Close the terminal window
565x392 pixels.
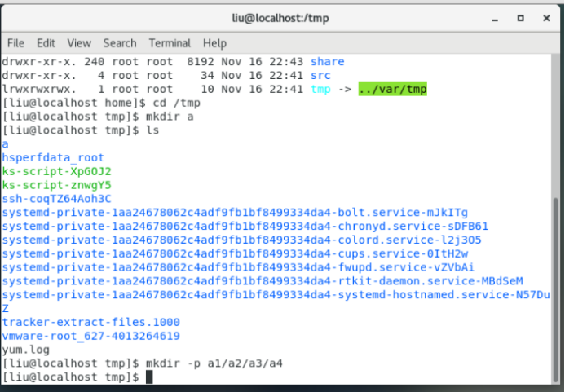point(546,18)
